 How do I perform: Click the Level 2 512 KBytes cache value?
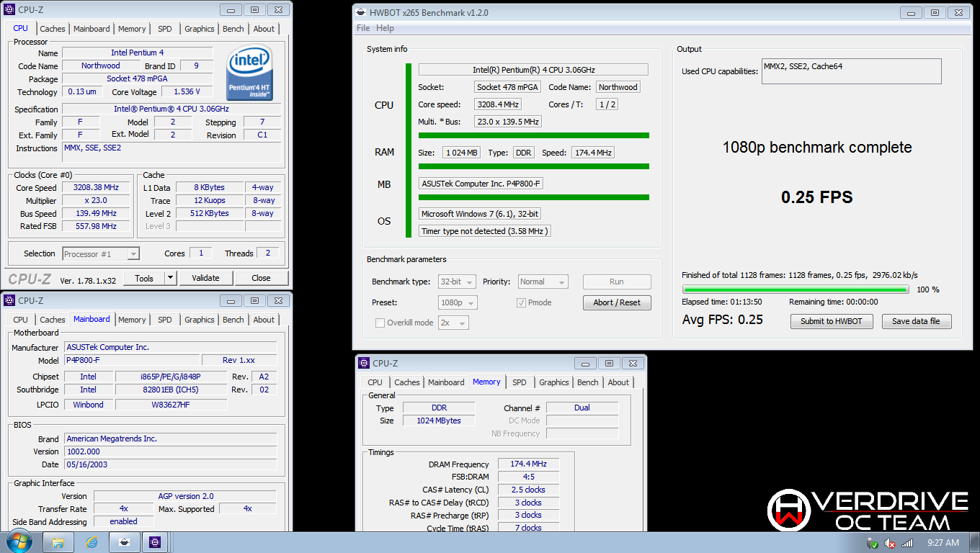point(210,213)
